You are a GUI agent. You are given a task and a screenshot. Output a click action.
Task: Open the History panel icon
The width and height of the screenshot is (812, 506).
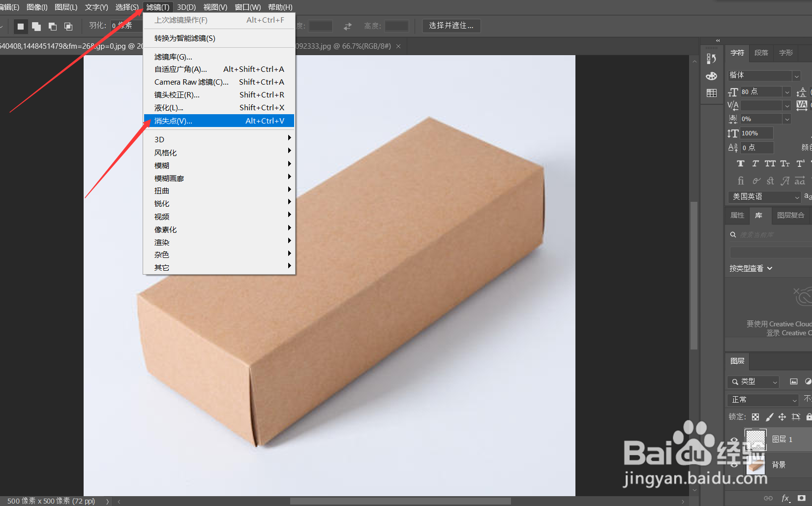(711, 59)
